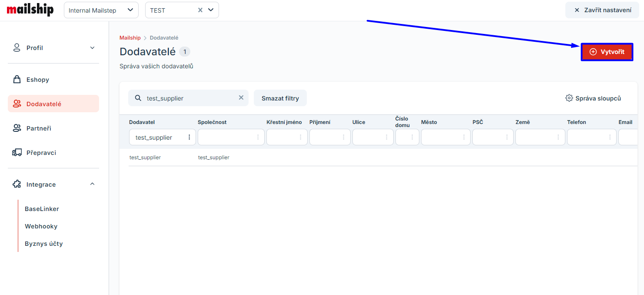The image size is (644, 295).
Task: Open Partneři from the sidebar
Action: click(x=39, y=128)
